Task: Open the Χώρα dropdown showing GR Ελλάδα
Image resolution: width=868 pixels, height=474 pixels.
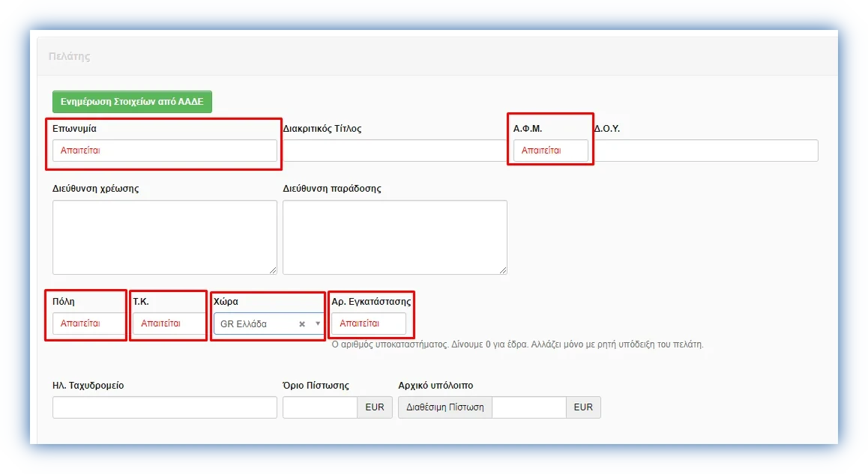Action: 255,324
